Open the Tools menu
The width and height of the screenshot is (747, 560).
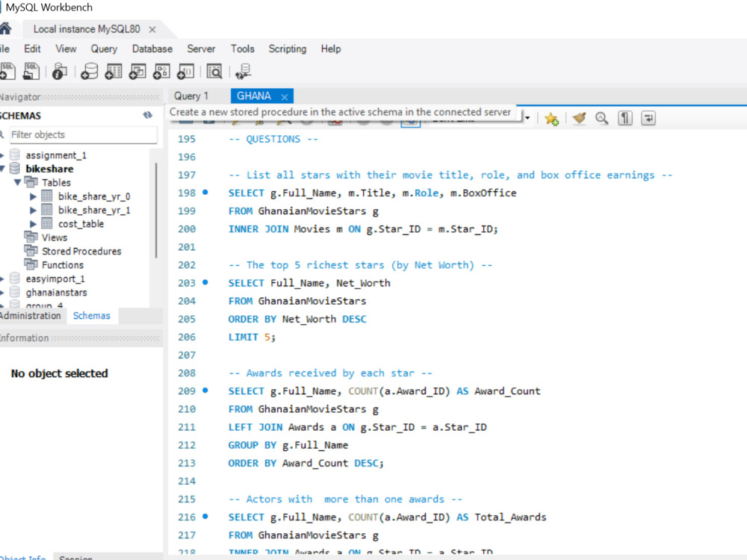tap(243, 49)
